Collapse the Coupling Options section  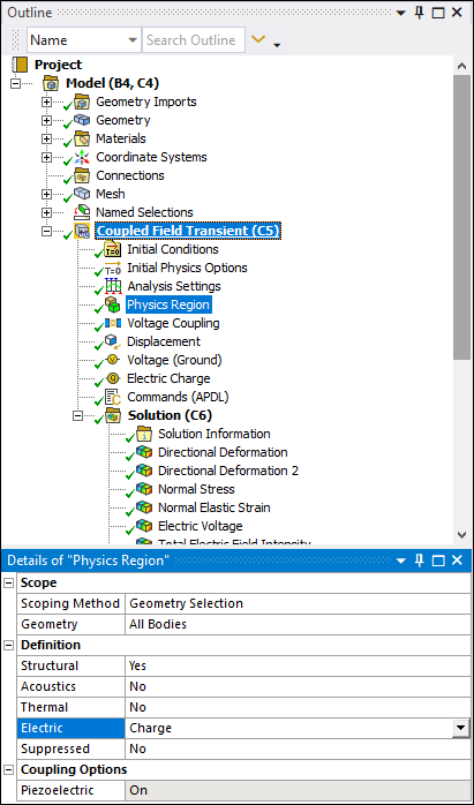point(9,770)
